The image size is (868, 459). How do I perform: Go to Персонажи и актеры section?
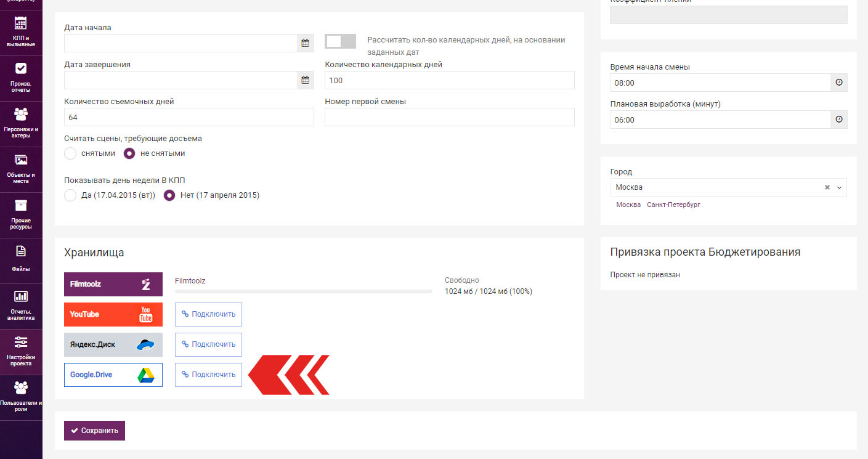[21, 124]
